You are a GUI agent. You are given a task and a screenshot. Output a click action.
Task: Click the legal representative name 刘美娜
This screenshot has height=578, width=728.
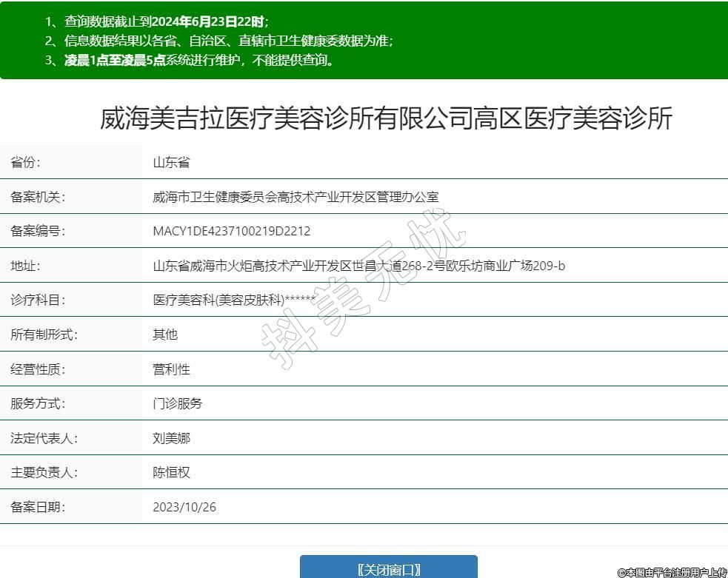171,438
